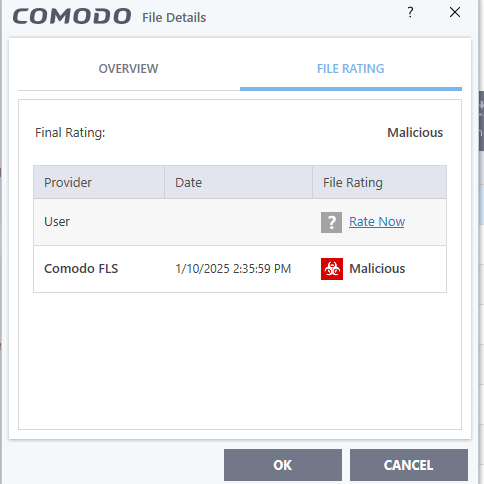Click Malicious text in Comodo FLS row

pyautogui.click(x=377, y=269)
